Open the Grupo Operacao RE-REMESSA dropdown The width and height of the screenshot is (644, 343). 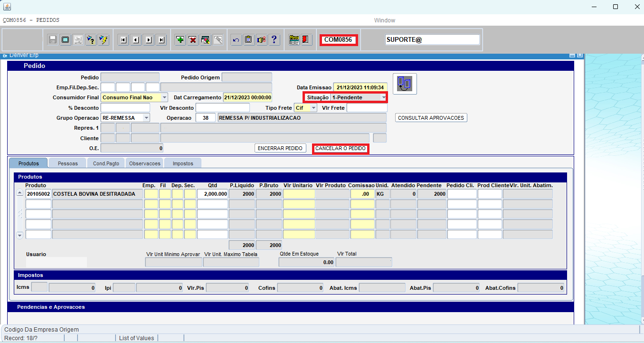(x=146, y=117)
